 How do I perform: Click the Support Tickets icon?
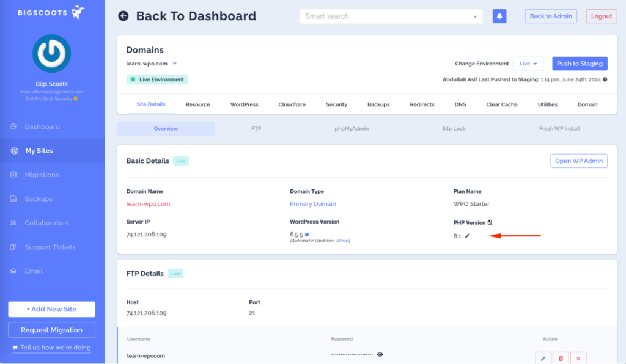(13, 247)
